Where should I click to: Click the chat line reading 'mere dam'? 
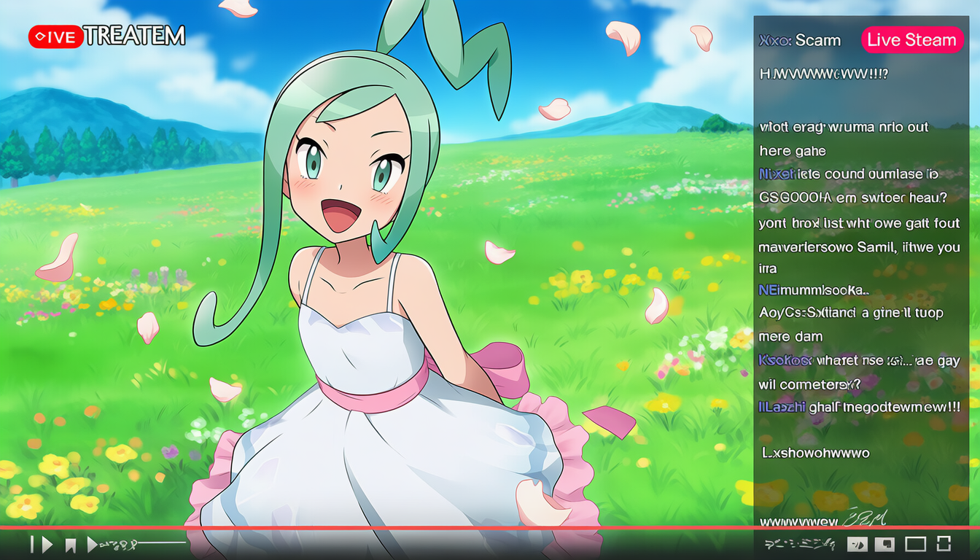click(x=790, y=336)
